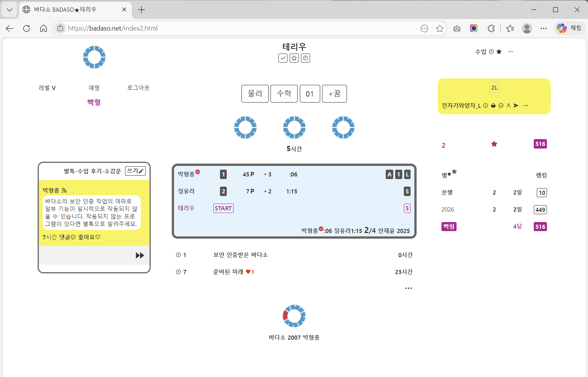Expand the three-dot menu next to 수업
Viewport: 588px width, 377px height.
(x=510, y=52)
